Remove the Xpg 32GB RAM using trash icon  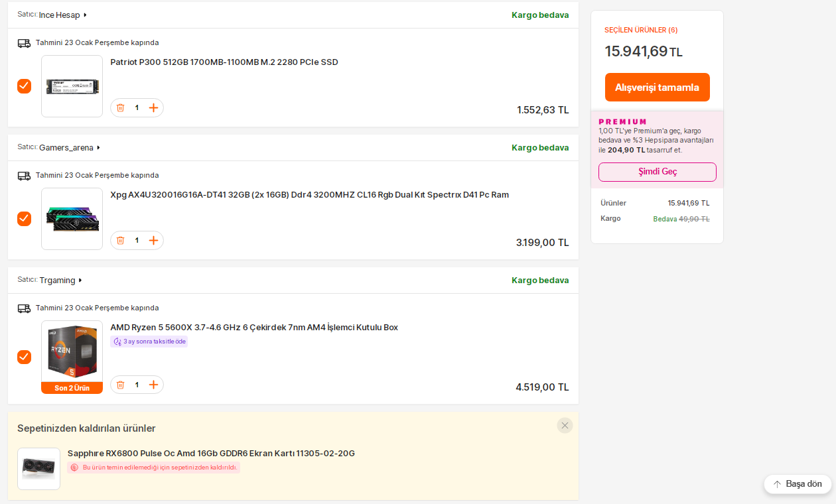[120, 240]
